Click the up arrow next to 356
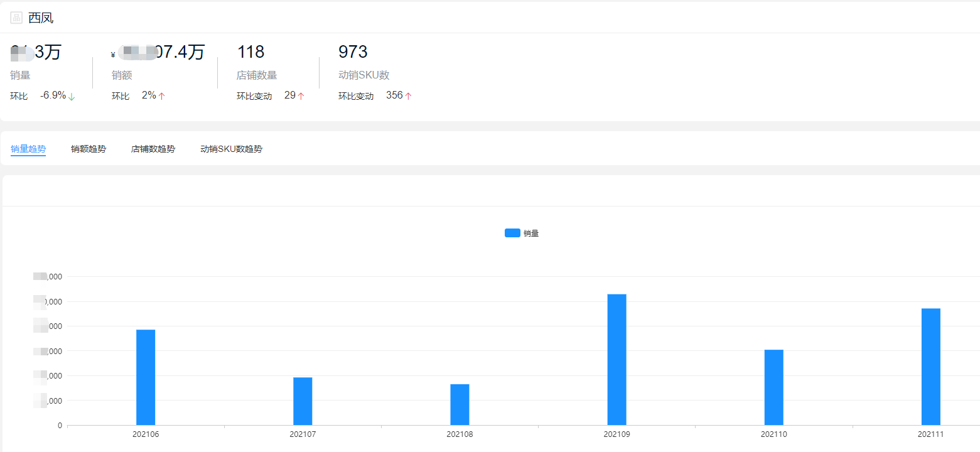The width and height of the screenshot is (980, 452). (408, 96)
